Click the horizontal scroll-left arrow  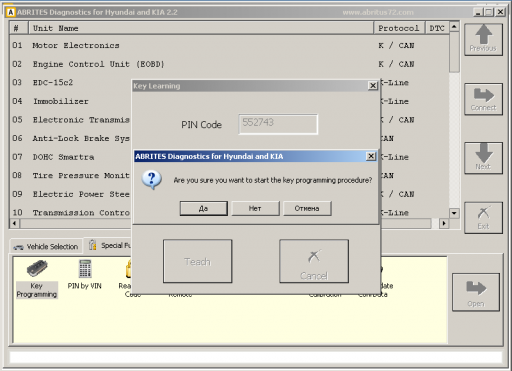(15, 223)
